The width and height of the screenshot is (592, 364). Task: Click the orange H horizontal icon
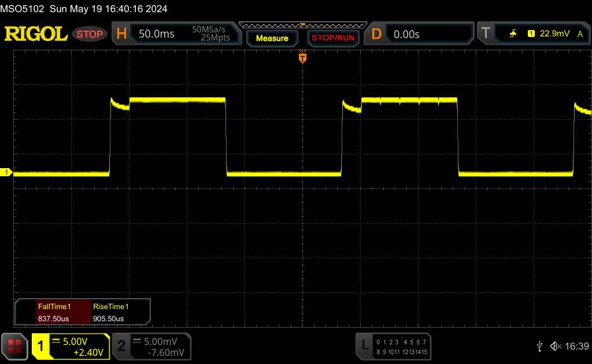(x=121, y=34)
